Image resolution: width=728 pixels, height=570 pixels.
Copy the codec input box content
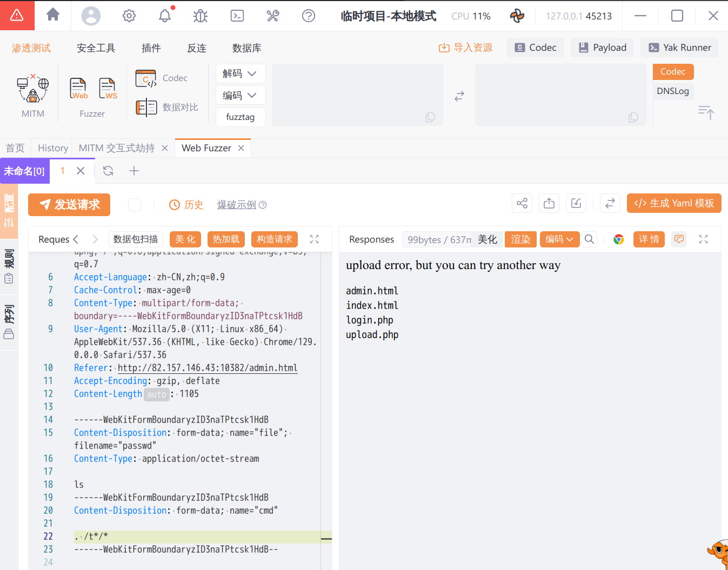(x=430, y=117)
